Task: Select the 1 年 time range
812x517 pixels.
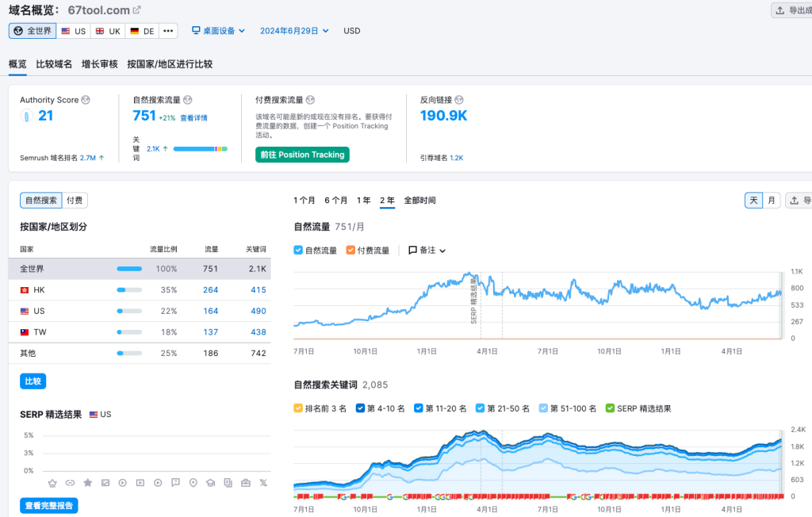Action: [x=363, y=201]
